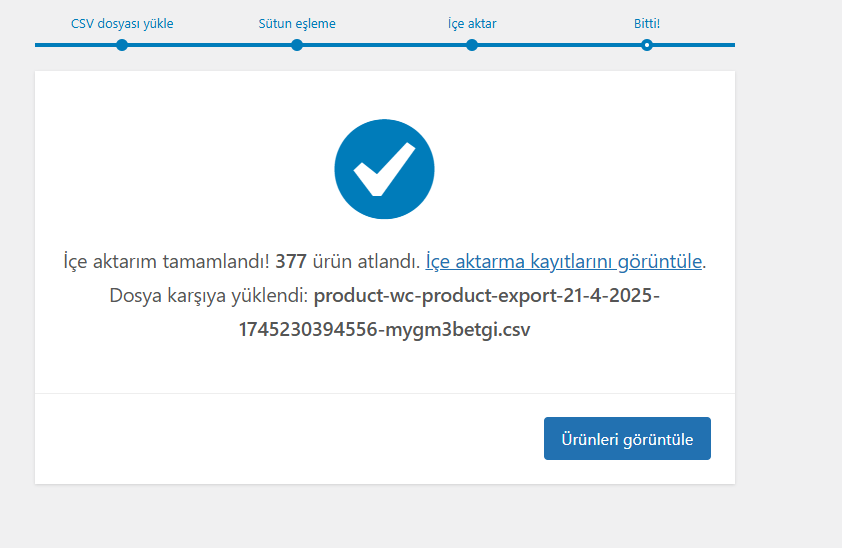Click the İçe aktarım tamamlandı! message
The height and width of the screenshot is (548, 842).
(x=165, y=262)
